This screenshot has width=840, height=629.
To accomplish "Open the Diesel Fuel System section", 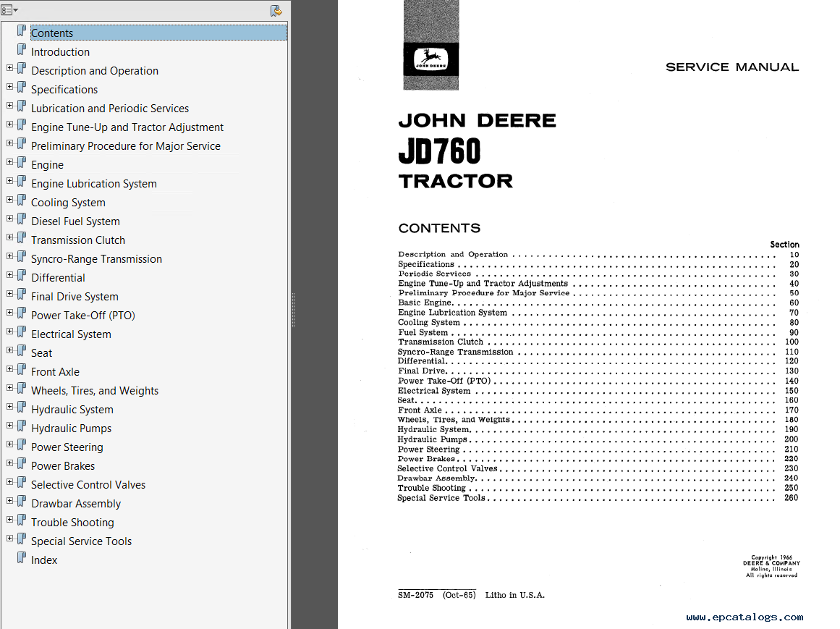I will coord(75,221).
